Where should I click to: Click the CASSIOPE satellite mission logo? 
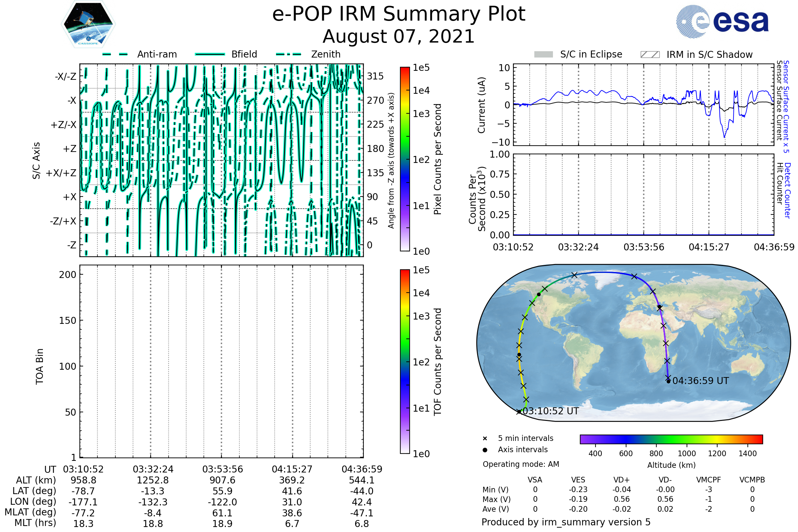point(88,24)
